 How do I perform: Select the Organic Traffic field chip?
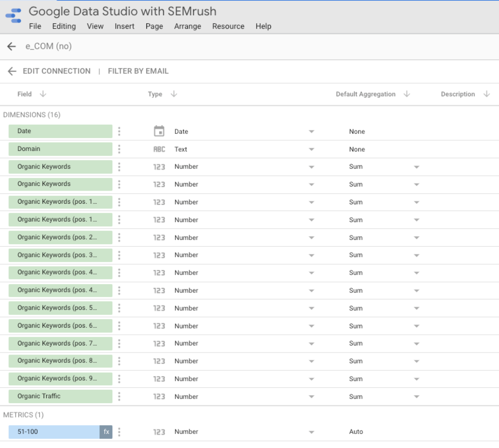coord(61,396)
